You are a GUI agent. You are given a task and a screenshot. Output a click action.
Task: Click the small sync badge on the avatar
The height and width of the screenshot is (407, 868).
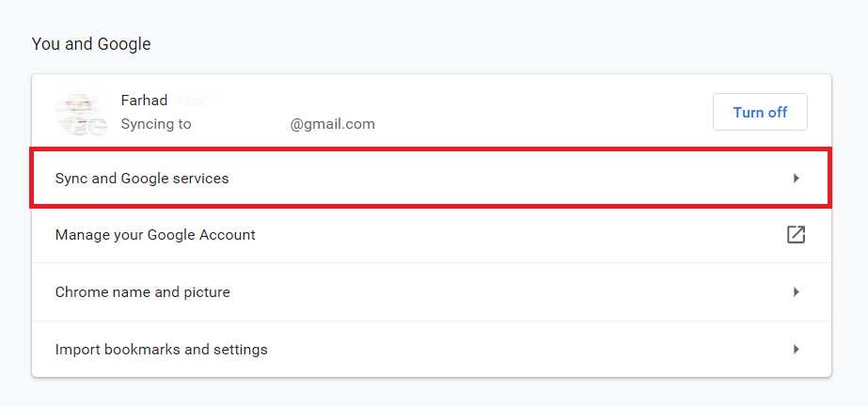tap(98, 127)
